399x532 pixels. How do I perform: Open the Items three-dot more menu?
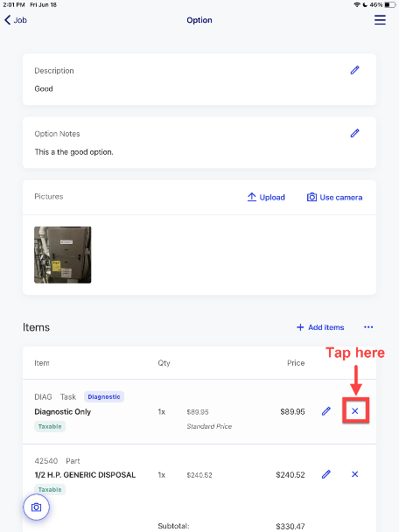tap(368, 327)
